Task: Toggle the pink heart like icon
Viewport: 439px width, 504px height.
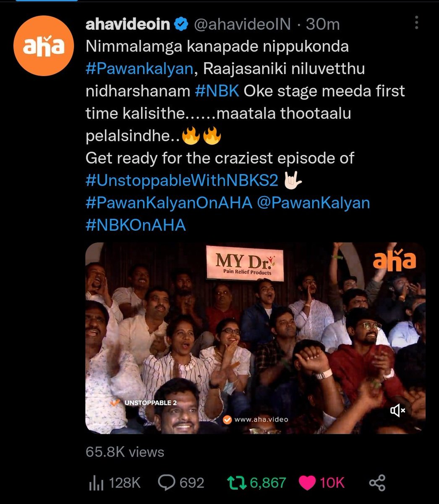Action: pos(308,483)
